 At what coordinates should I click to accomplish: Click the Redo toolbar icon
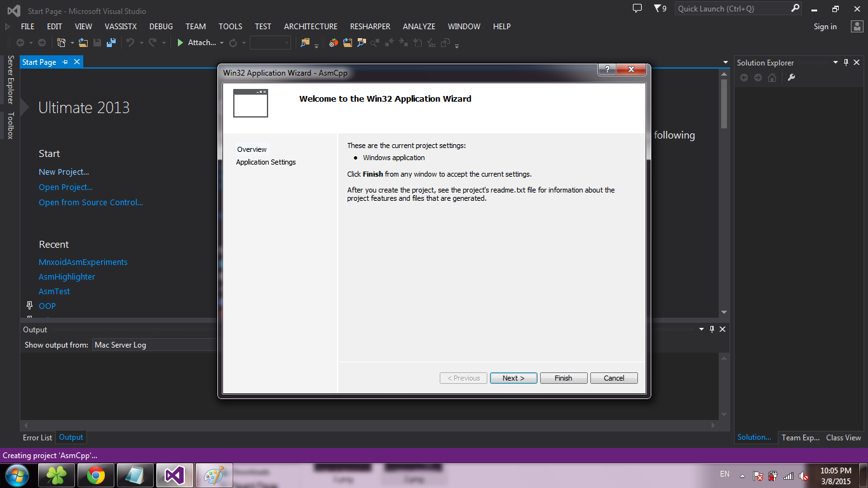[153, 43]
